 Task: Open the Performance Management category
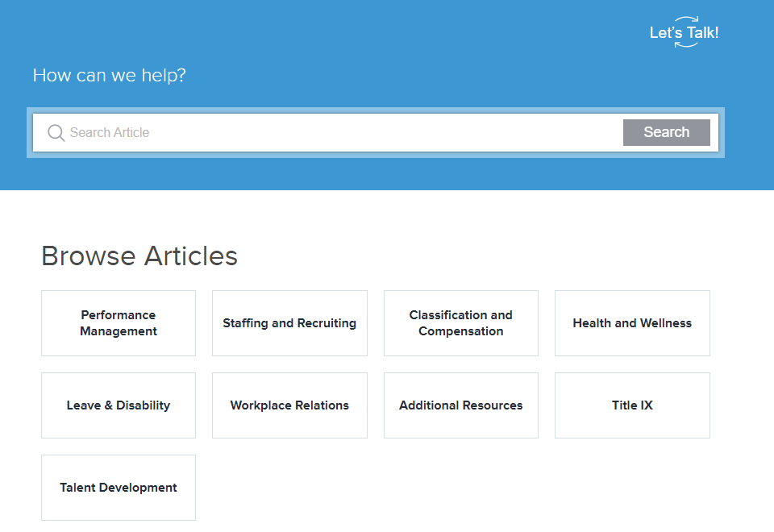[118, 322]
